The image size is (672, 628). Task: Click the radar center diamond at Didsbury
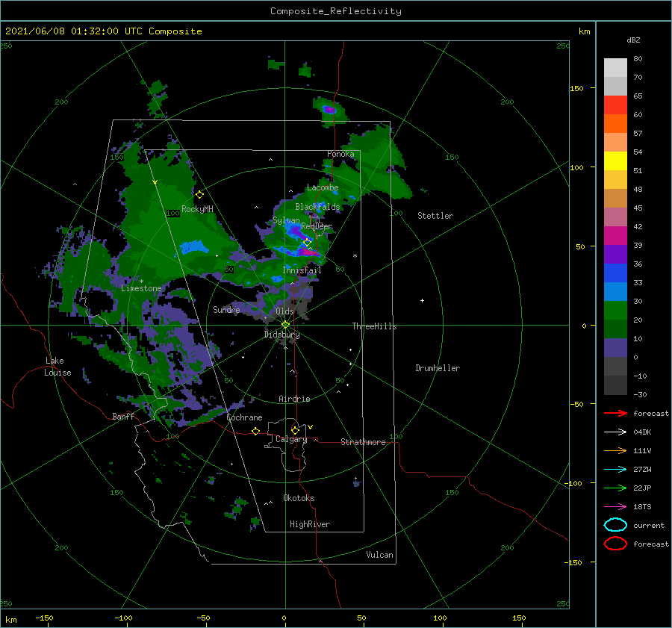(285, 325)
